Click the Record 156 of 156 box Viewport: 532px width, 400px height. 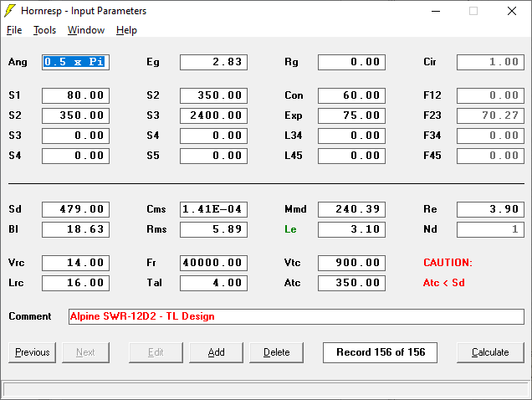point(380,352)
